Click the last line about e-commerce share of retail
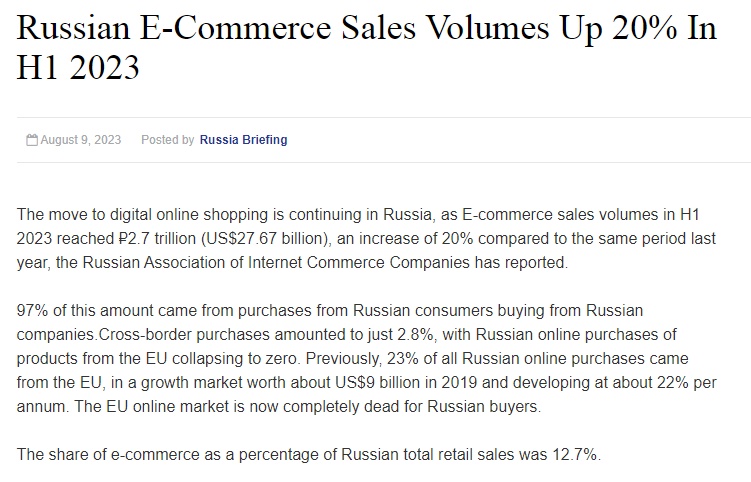 tap(309, 454)
